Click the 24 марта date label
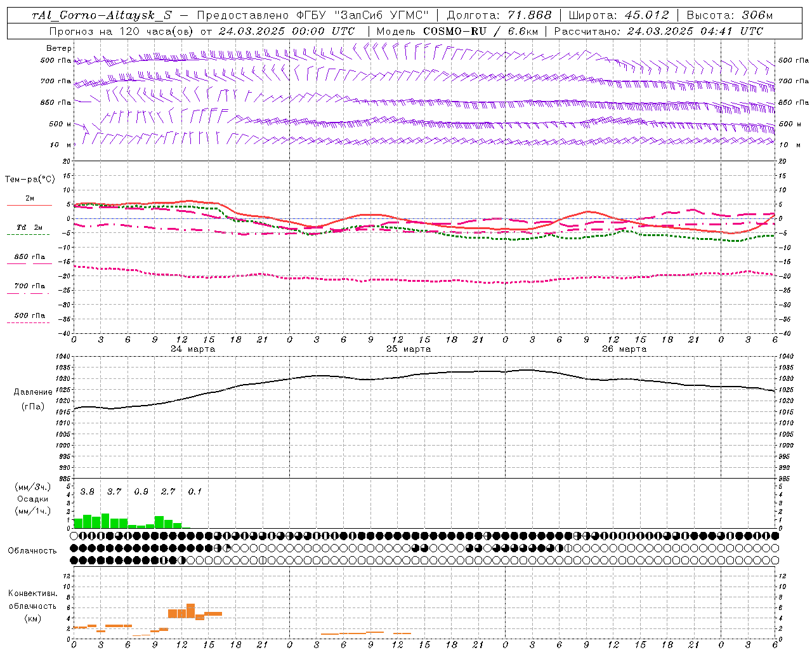 click(x=193, y=349)
